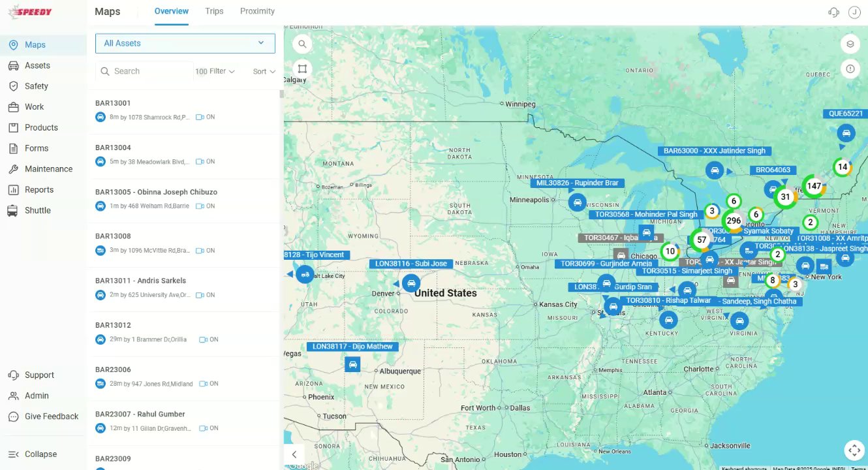Open the Assets sidebar item
Viewport: 868px width, 470px height.
coord(43,65)
